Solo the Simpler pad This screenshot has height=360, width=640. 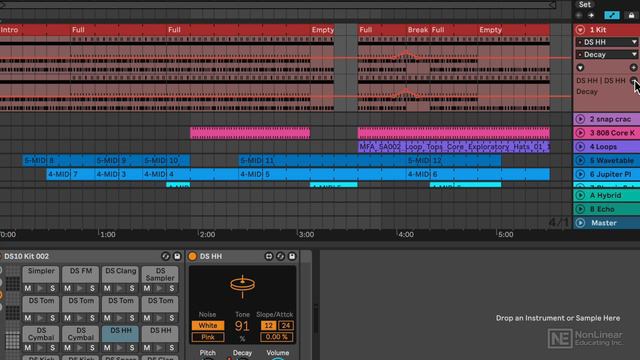[52, 288]
